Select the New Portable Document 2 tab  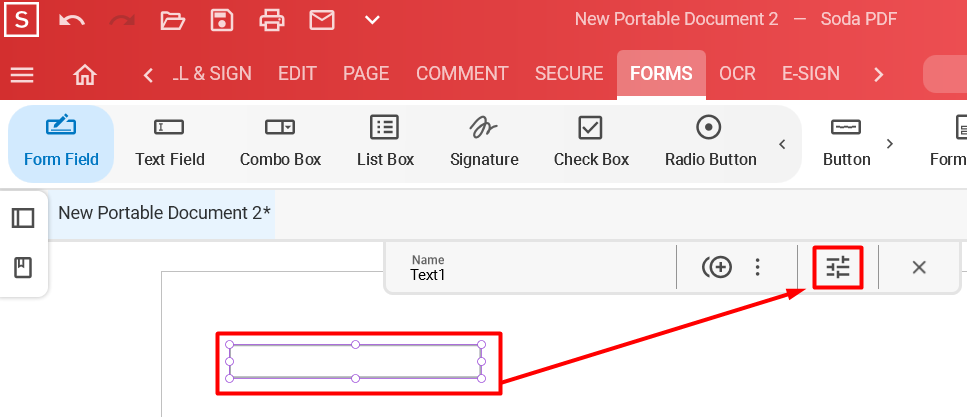pyautogui.click(x=164, y=213)
